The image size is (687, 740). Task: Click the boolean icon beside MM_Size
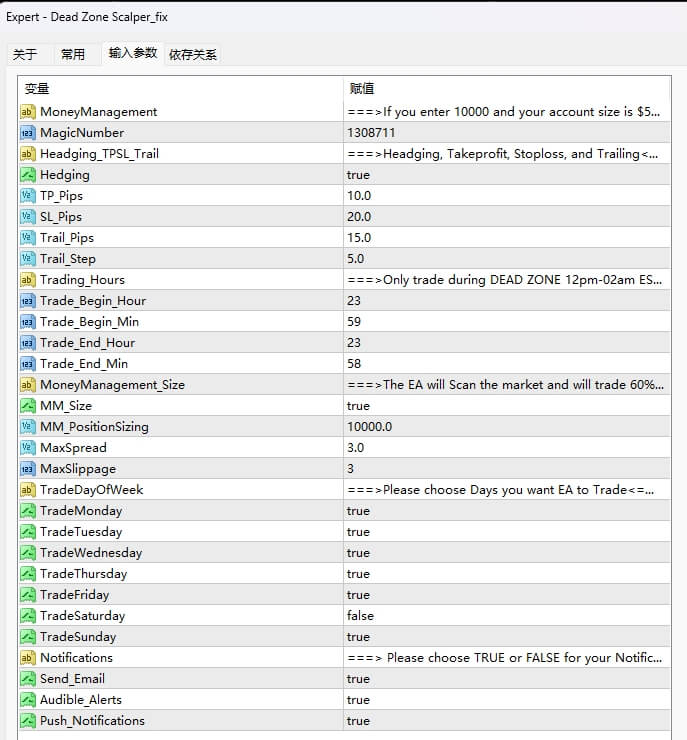tap(28, 406)
